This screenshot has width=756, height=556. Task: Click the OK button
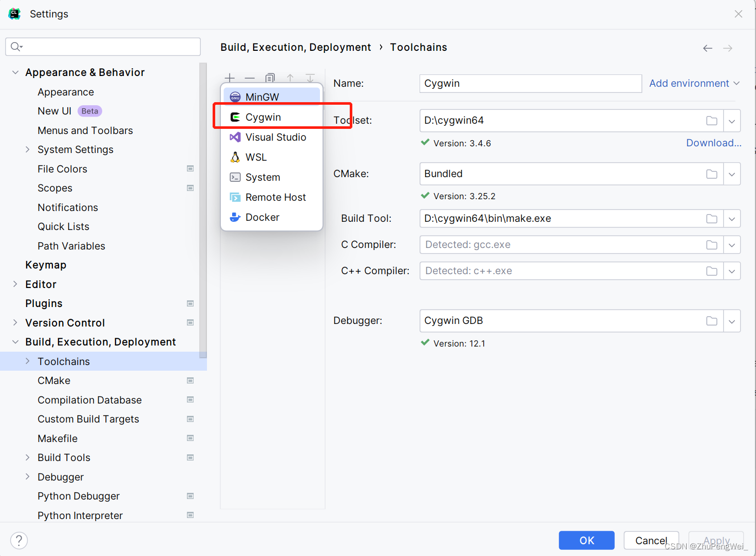pyautogui.click(x=587, y=540)
